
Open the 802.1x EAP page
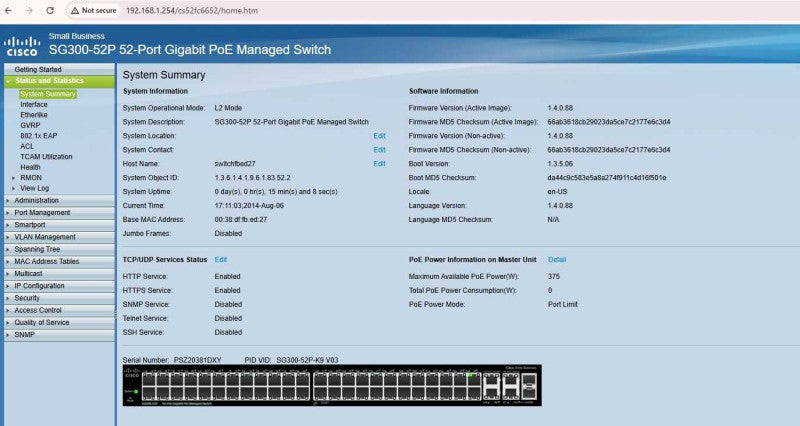(39, 136)
